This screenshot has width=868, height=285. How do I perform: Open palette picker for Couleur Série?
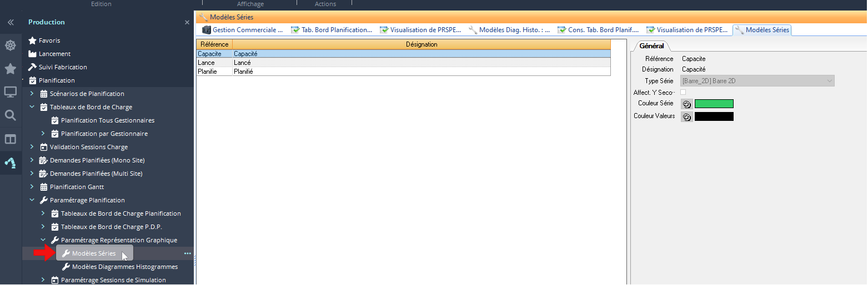click(x=686, y=104)
